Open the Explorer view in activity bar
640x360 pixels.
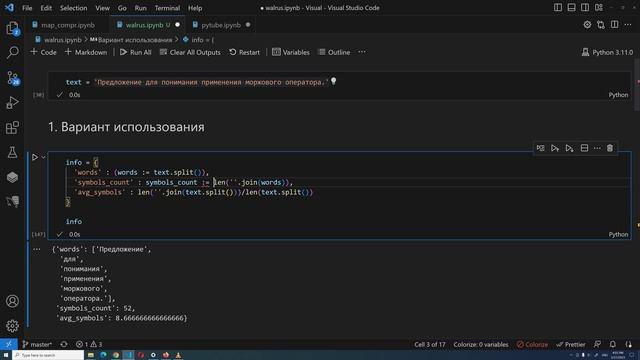pyautogui.click(x=12, y=28)
